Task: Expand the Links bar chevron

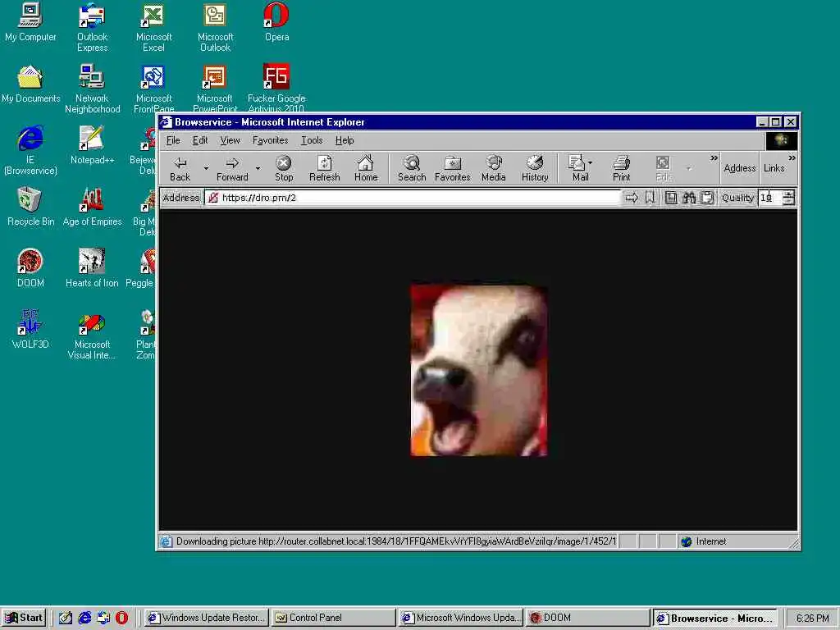Action: pos(792,158)
